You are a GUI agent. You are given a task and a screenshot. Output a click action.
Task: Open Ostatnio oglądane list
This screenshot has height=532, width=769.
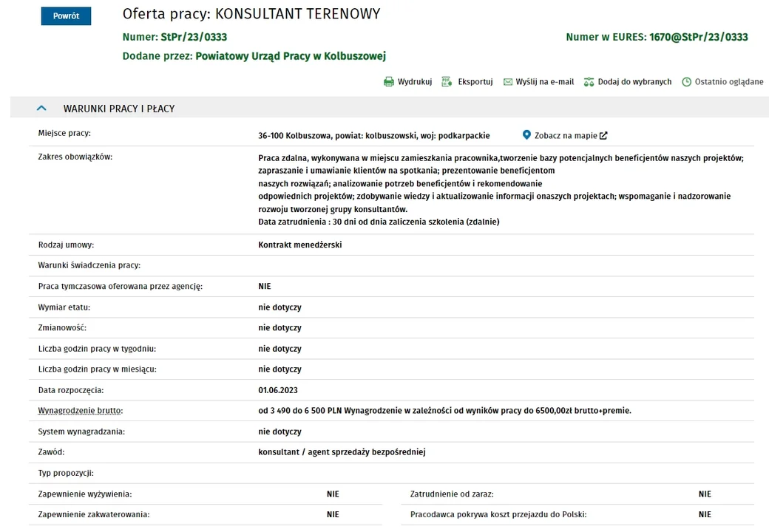[729, 82]
